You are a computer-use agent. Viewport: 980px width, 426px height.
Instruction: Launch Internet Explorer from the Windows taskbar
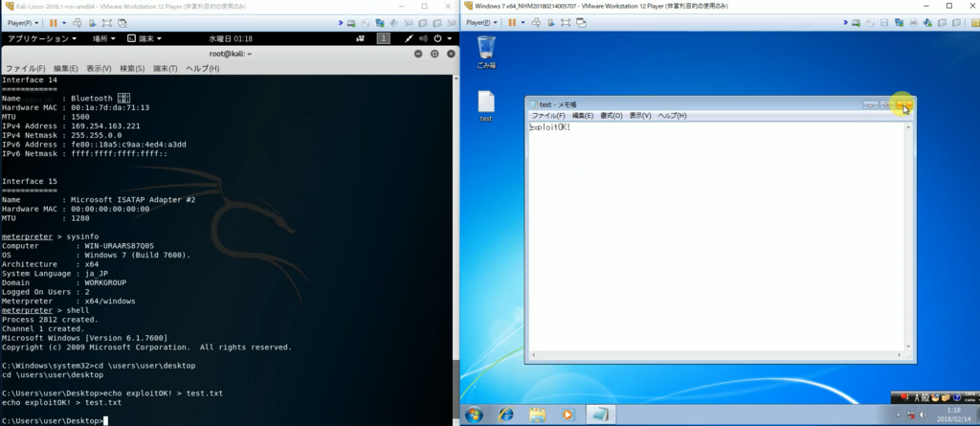click(505, 415)
